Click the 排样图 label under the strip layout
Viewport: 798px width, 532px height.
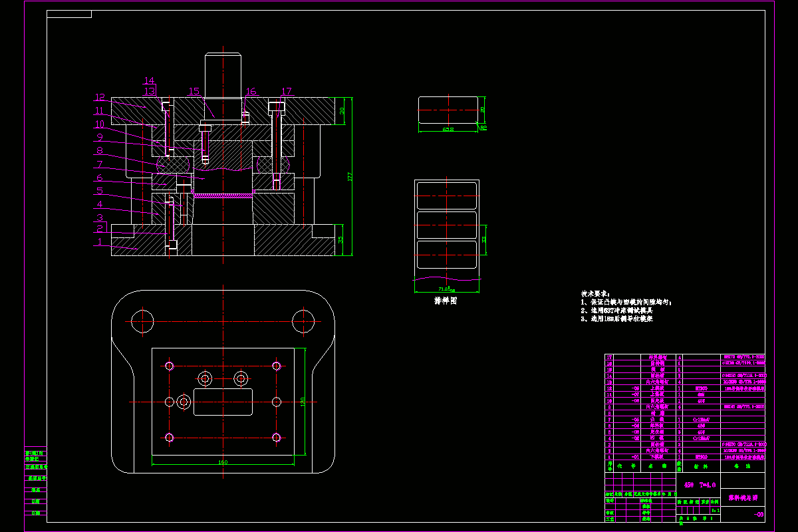(x=446, y=301)
